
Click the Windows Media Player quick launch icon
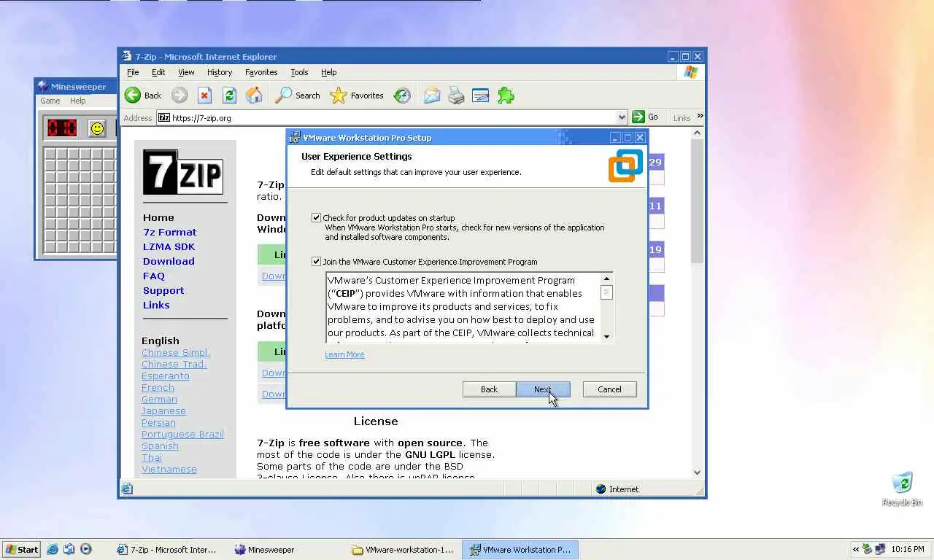(86, 550)
